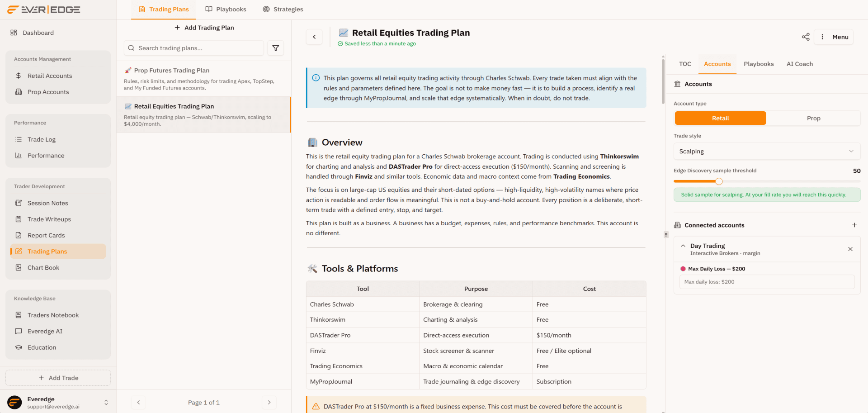868x413 pixels.
Task: Click the 'Tools & Platforms' heading
Action: coord(360,269)
